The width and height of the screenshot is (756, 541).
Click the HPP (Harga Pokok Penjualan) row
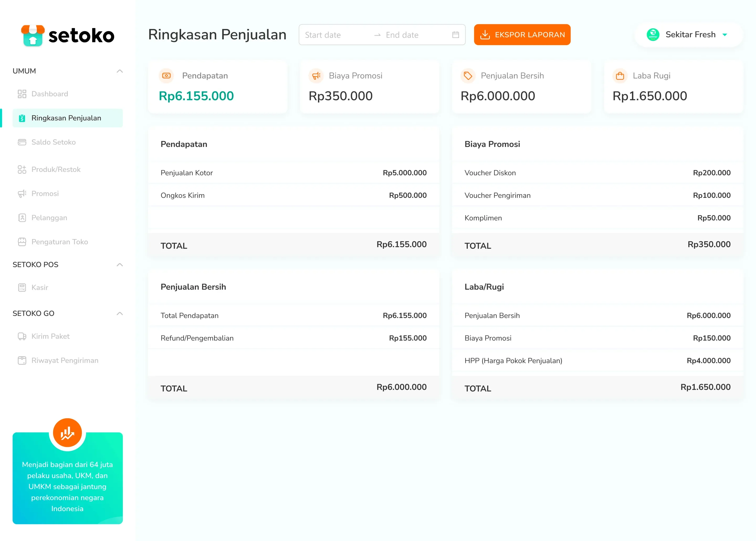(597, 360)
